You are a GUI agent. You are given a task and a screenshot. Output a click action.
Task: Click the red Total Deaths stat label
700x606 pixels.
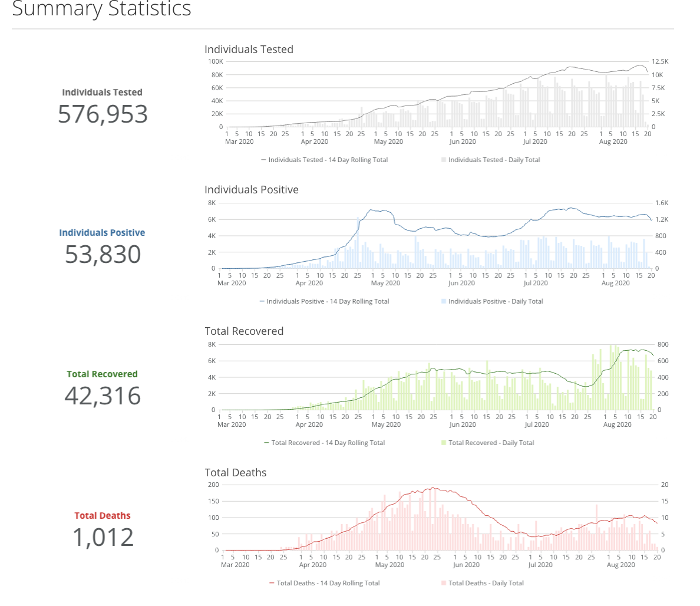point(102,516)
